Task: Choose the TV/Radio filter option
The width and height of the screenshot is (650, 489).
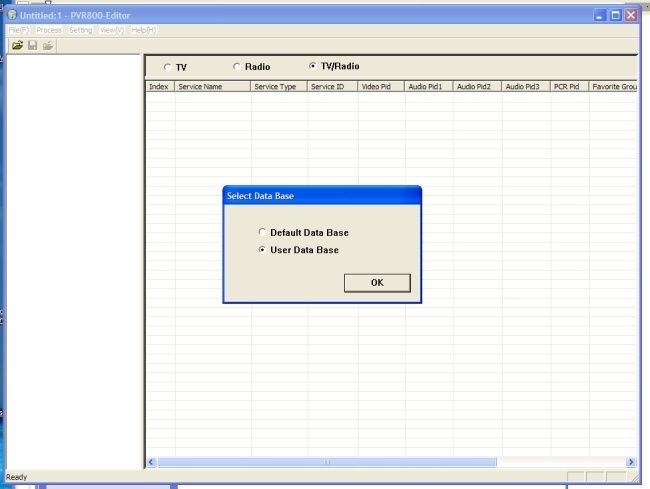Action: (313, 66)
